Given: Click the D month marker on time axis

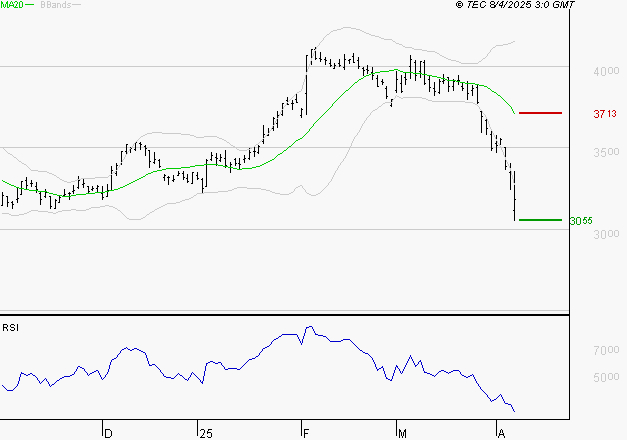Looking at the screenshot, I should pyautogui.click(x=108, y=434).
